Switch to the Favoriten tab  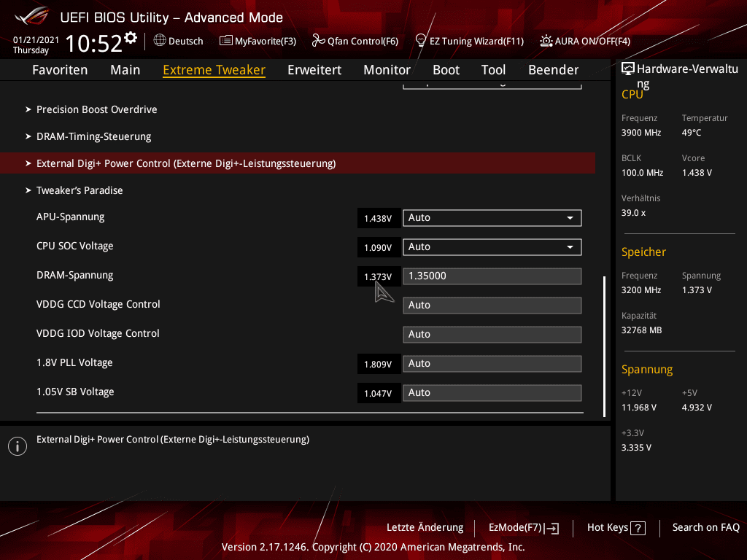point(60,70)
